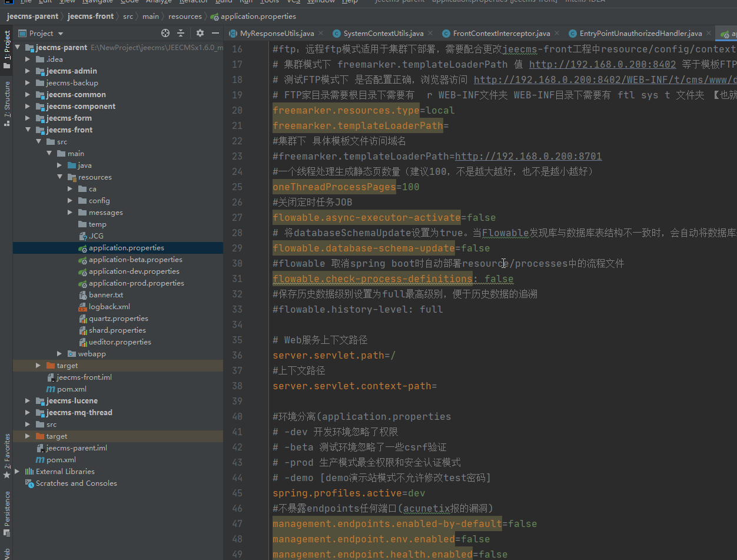Open the Project view dropdown
737x560 pixels.
point(61,34)
